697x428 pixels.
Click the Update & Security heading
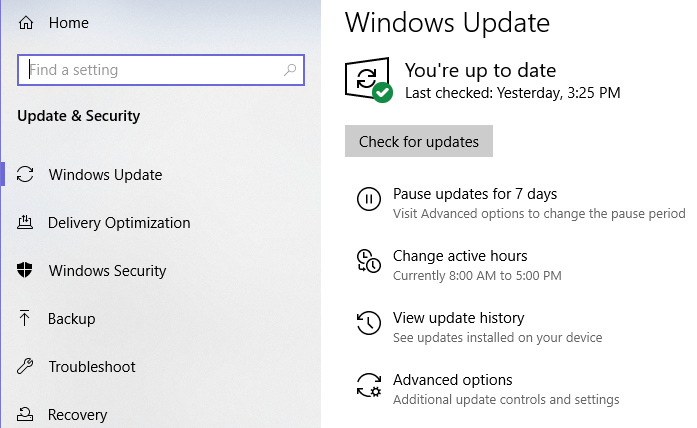[79, 116]
